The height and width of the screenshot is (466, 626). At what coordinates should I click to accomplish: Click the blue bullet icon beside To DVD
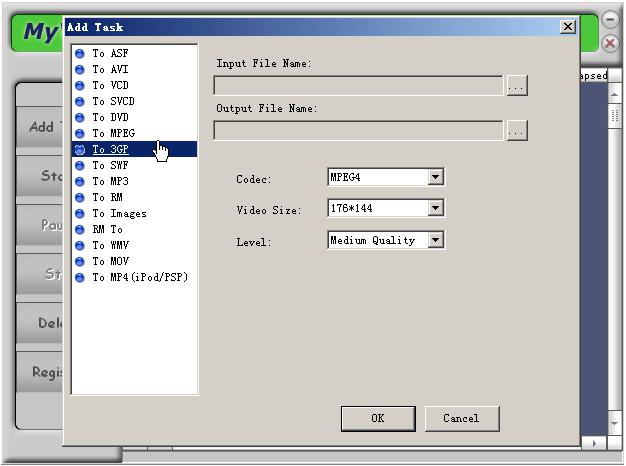80,117
